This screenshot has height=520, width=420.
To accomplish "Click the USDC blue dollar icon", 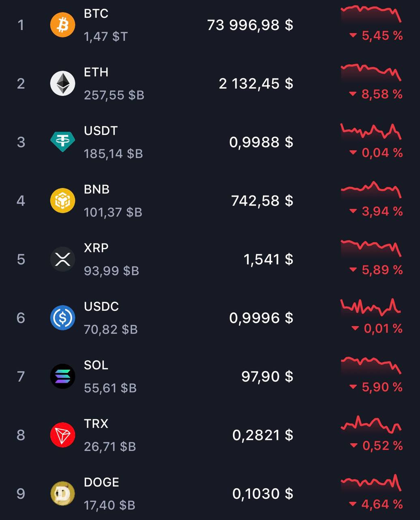I will 62,318.
